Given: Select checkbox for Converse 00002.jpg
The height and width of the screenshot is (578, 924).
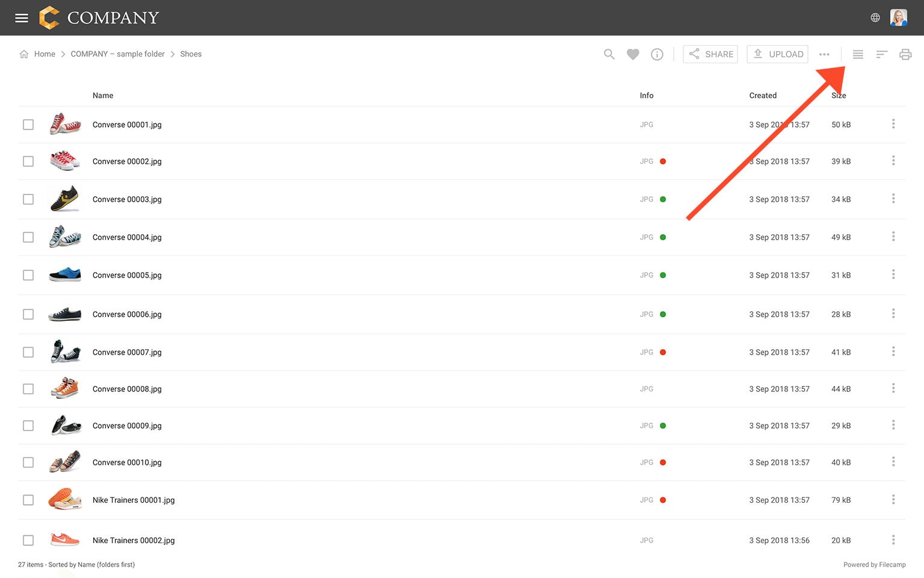Looking at the screenshot, I should point(28,161).
